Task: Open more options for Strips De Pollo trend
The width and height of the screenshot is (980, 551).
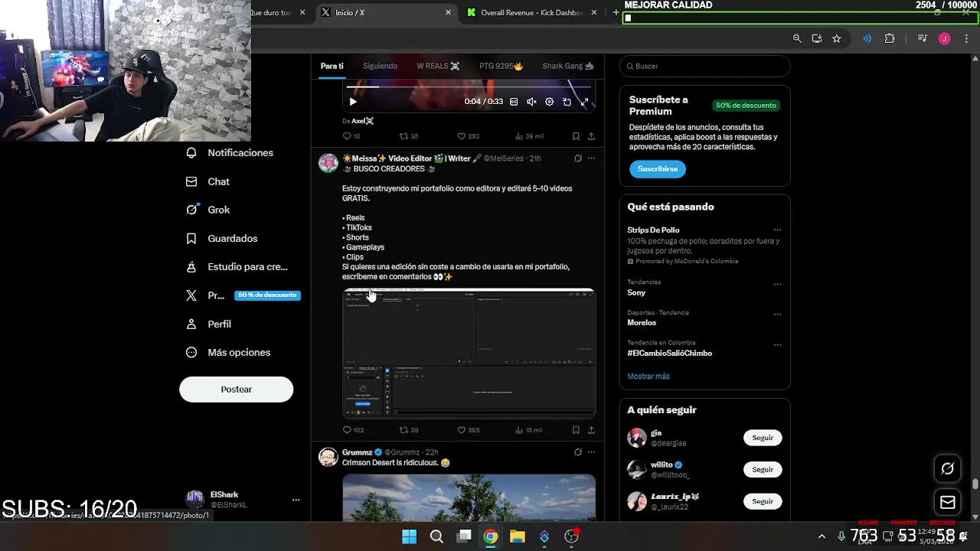Action: tap(777, 230)
